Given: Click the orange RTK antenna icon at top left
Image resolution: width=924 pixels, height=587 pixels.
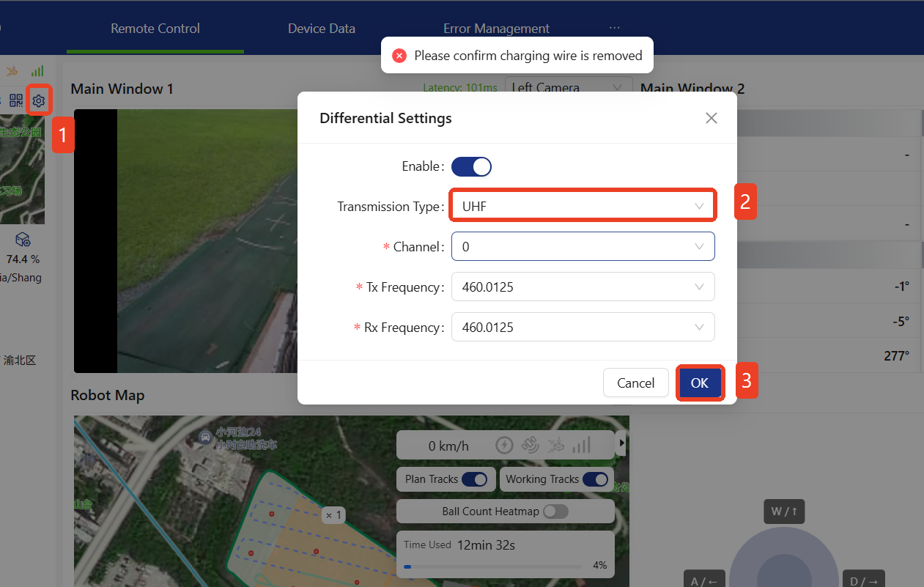Looking at the screenshot, I should coord(12,71).
